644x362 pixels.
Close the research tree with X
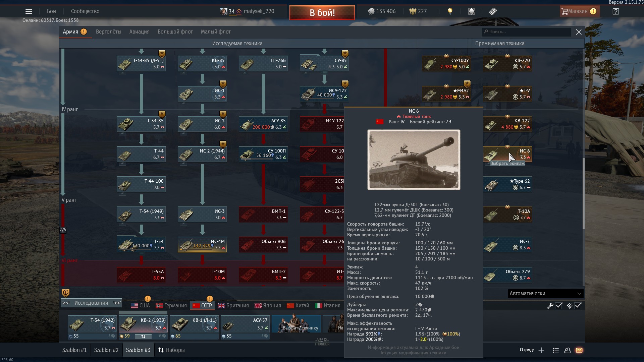pyautogui.click(x=579, y=32)
